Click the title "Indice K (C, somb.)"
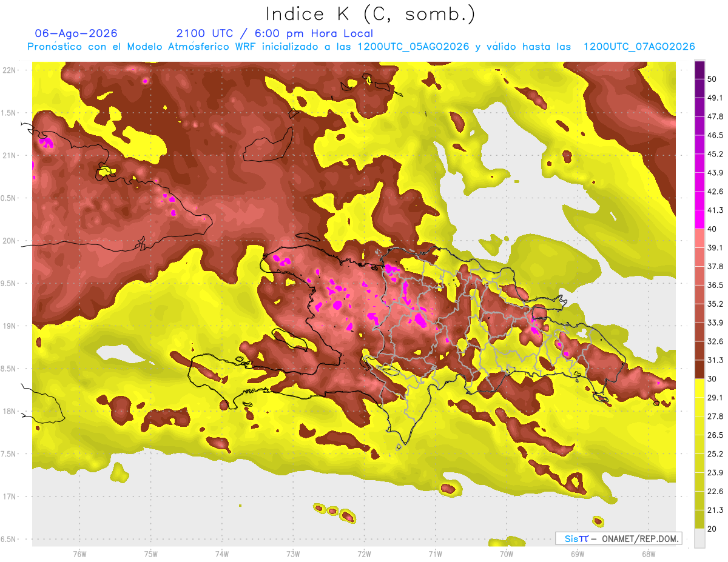 point(371,14)
